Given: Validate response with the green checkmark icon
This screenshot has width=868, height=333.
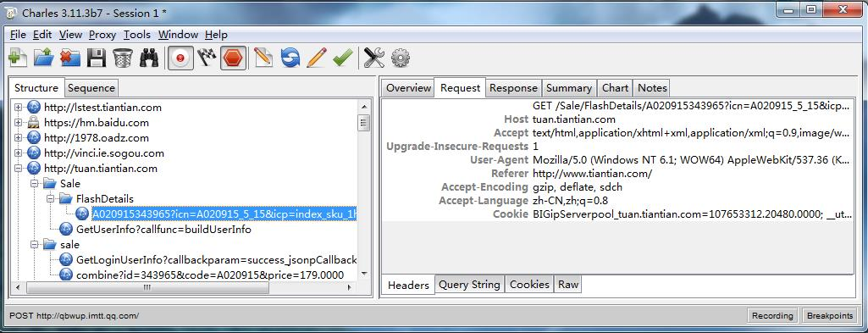Looking at the screenshot, I should click(x=343, y=58).
